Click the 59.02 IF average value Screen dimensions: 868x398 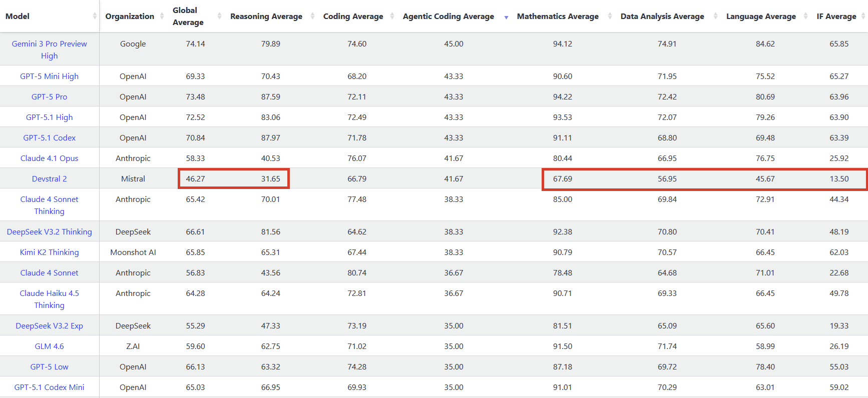pyautogui.click(x=839, y=387)
